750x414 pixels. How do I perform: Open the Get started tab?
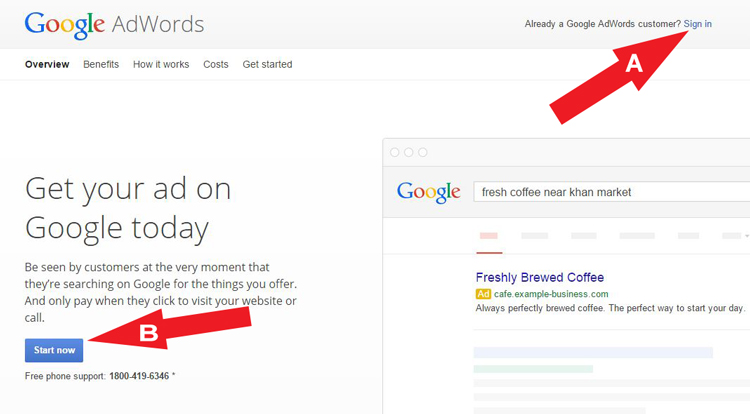267,64
